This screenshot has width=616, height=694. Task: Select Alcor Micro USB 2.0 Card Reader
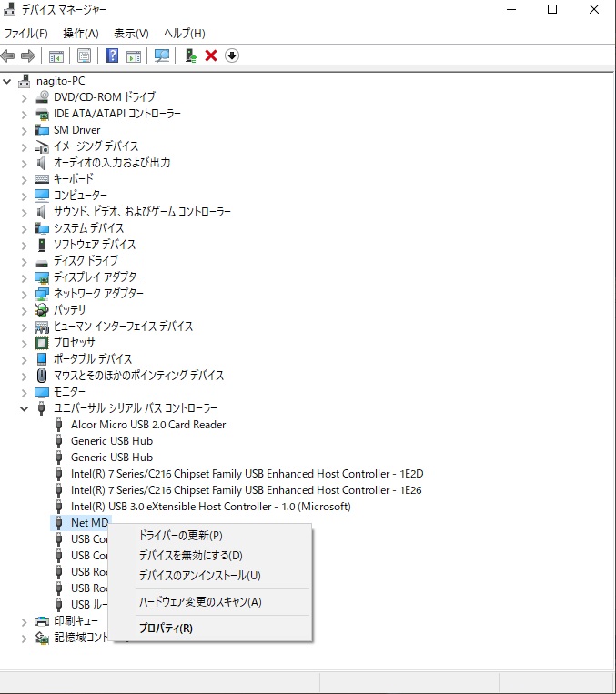pos(148,425)
